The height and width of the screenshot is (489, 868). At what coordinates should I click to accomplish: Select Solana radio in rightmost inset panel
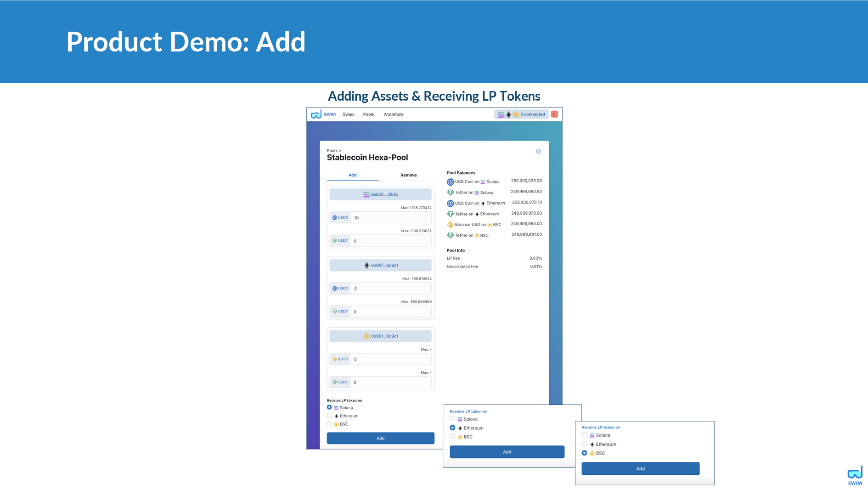pos(584,435)
